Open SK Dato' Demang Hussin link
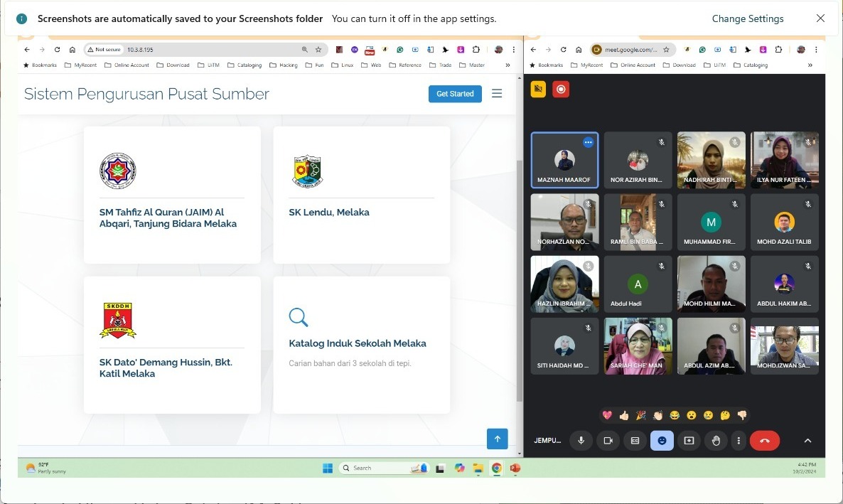 pyautogui.click(x=166, y=368)
